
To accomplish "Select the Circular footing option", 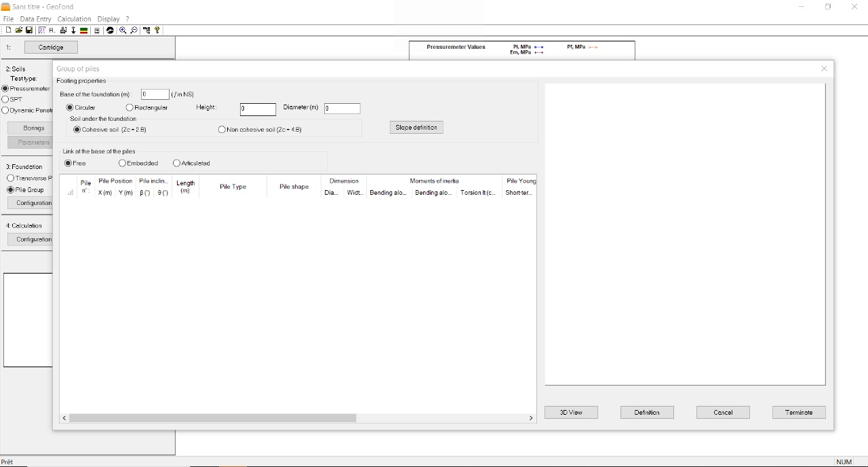I will coord(81,107).
